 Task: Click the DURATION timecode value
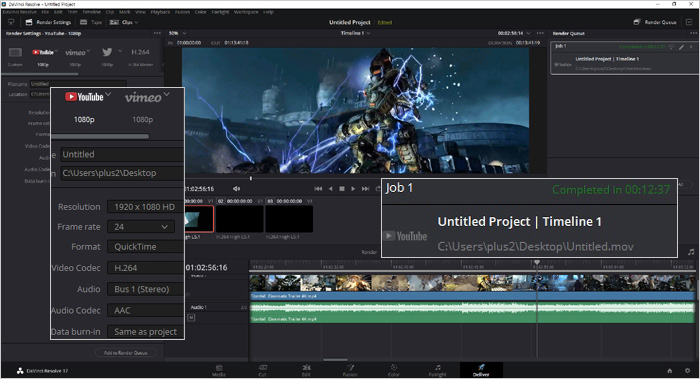point(528,43)
